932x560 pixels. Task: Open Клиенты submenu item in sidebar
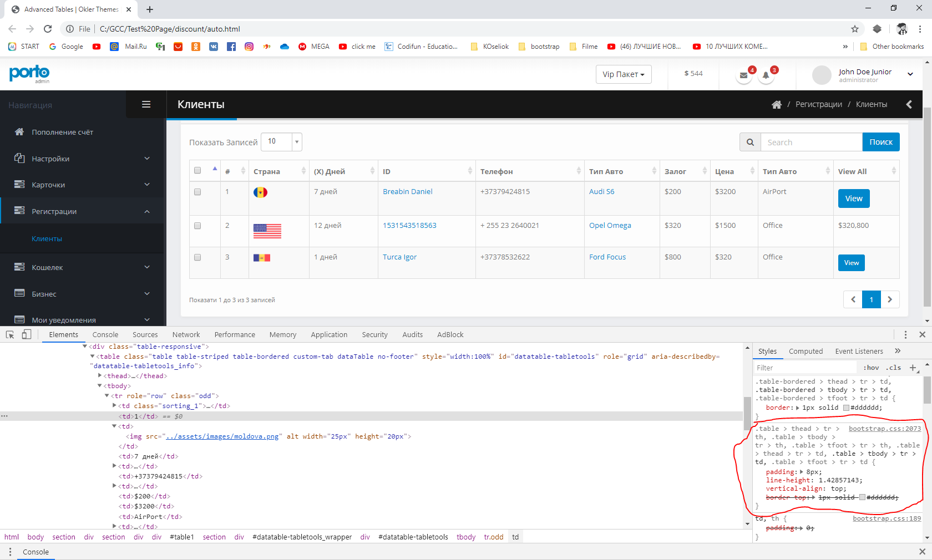pyautogui.click(x=47, y=238)
